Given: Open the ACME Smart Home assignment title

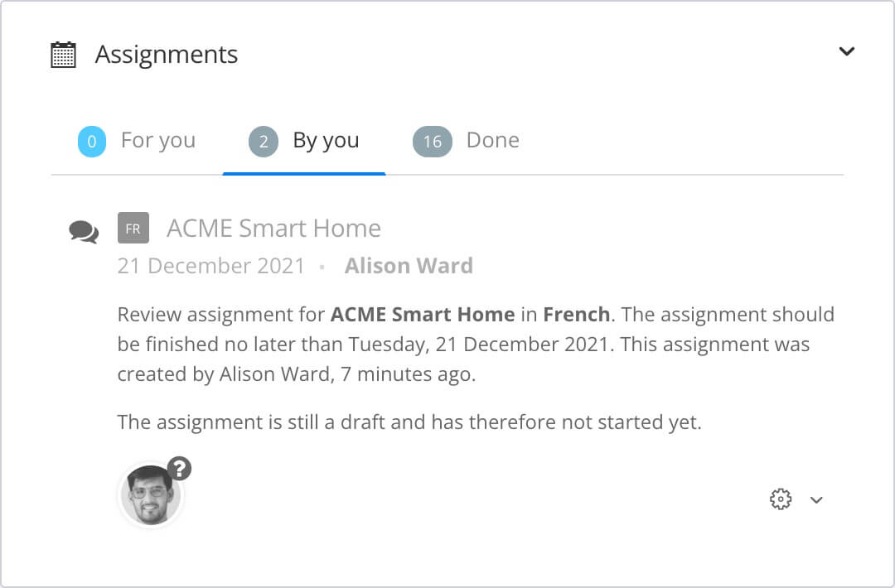Looking at the screenshot, I should coord(273,229).
